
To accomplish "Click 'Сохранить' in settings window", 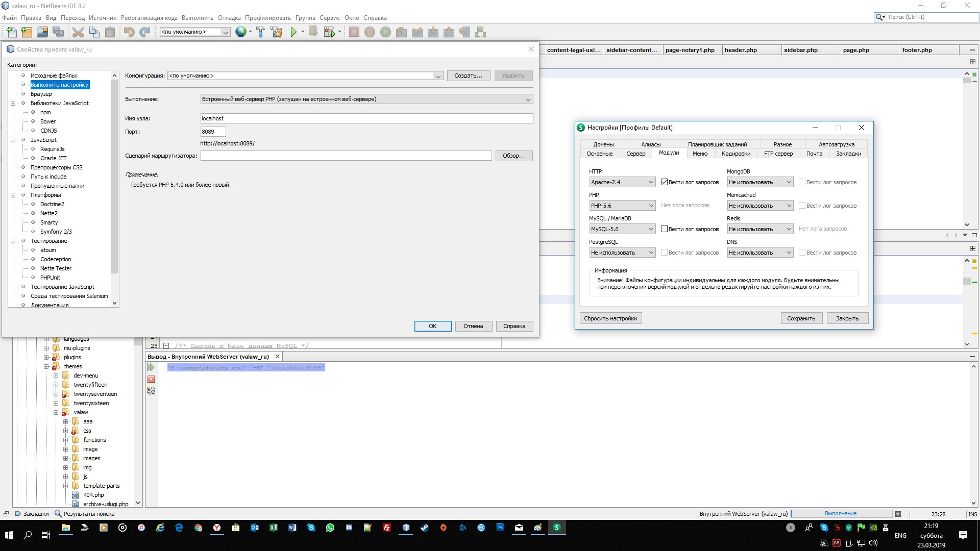I will click(801, 318).
